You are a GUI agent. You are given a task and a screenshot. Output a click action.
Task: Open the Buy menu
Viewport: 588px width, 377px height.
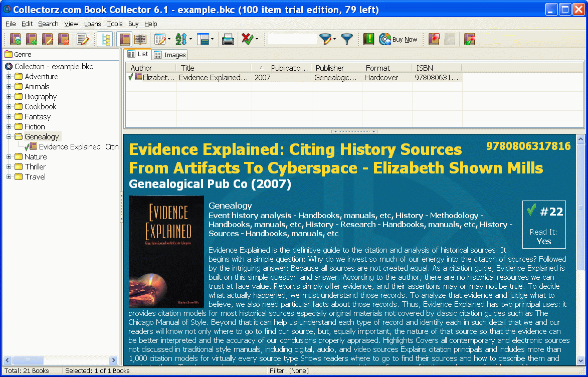pos(133,24)
